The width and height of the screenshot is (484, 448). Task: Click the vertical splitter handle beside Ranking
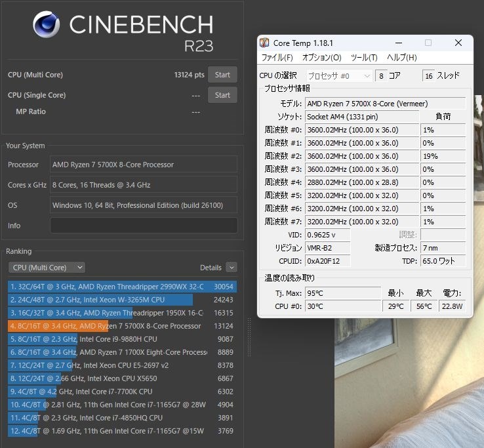tap(249, 337)
